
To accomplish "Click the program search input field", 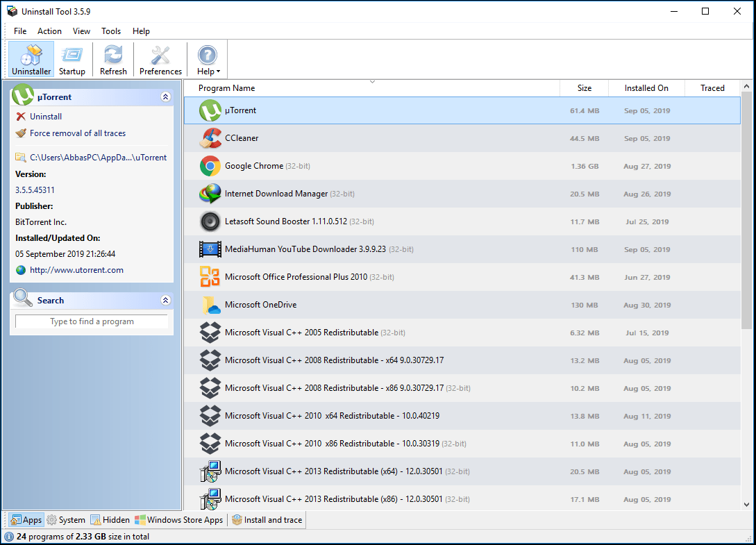I will pos(92,321).
